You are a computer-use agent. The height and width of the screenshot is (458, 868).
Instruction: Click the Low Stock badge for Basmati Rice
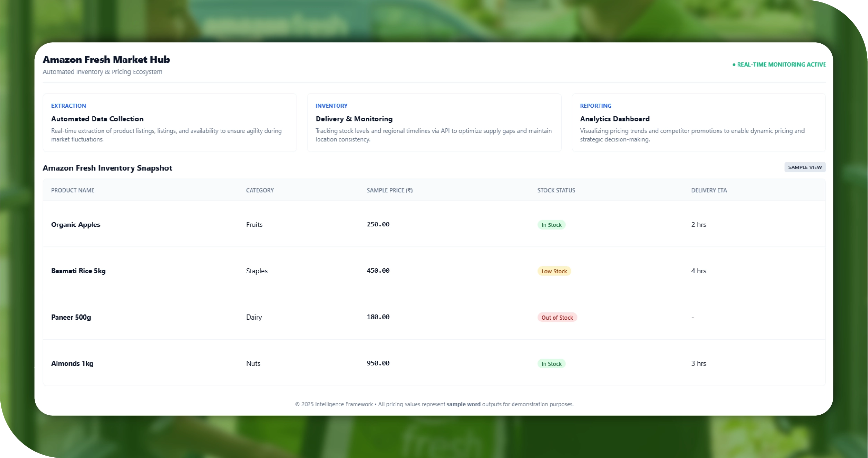(x=554, y=271)
